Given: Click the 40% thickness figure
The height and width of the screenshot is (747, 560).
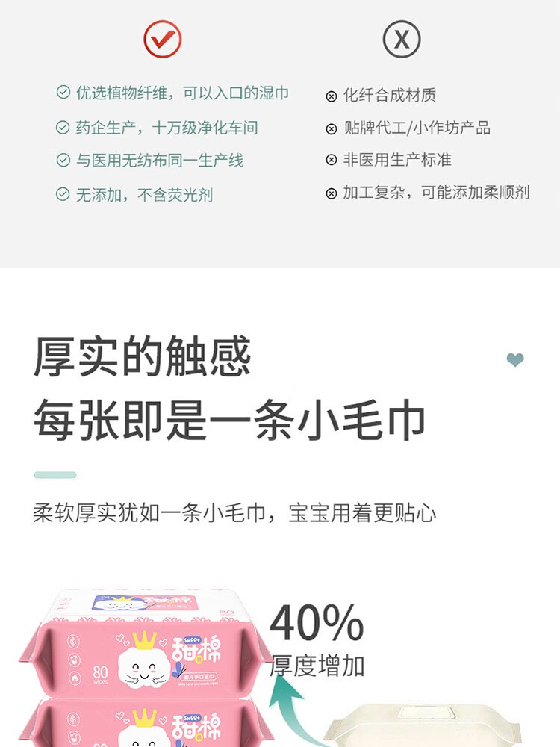Looking at the screenshot, I should tap(317, 623).
